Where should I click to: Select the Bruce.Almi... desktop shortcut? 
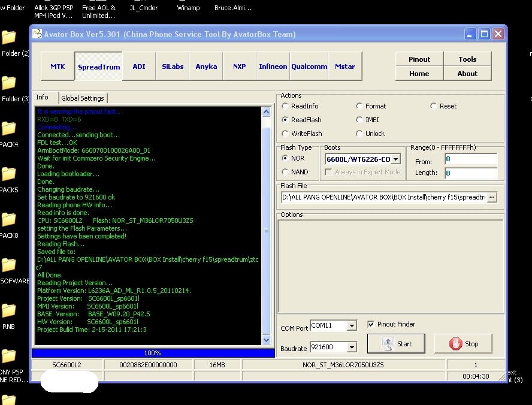(233, 8)
